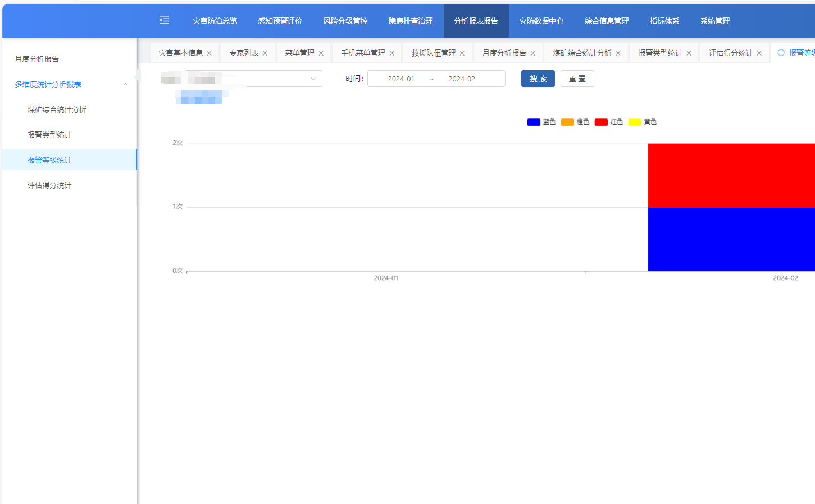Click the 重置 reset button

(x=577, y=79)
